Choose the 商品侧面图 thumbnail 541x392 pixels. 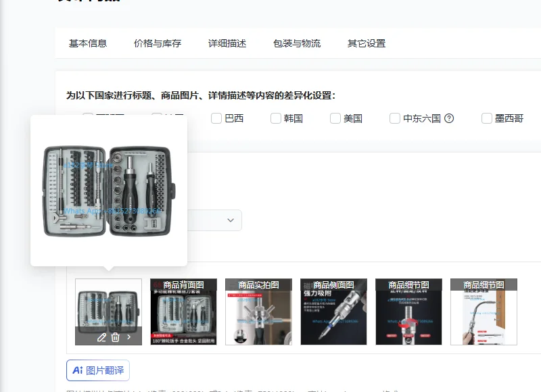(x=333, y=312)
